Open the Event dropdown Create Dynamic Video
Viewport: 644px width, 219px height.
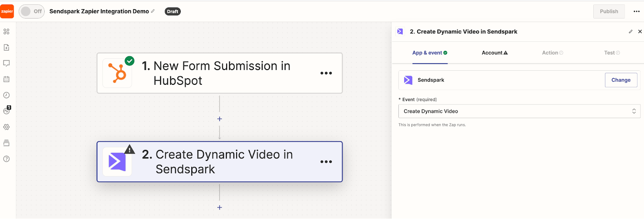tap(519, 111)
